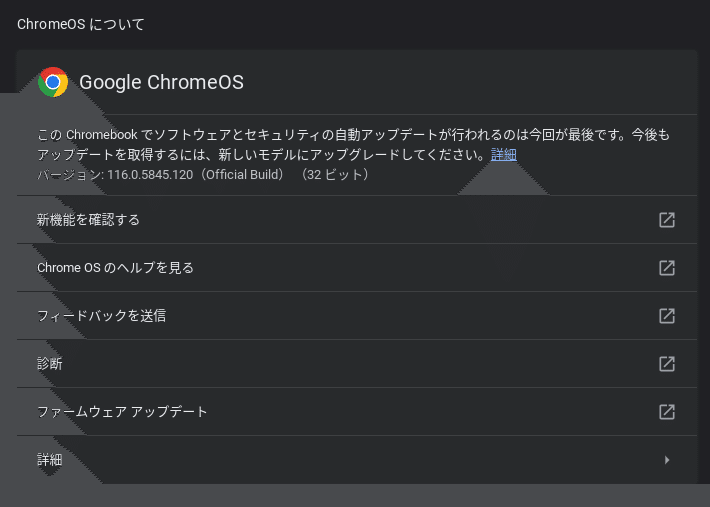The image size is (710, 507).
Task: Choose フィードバックを送信 entry
Action: coord(101,316)
